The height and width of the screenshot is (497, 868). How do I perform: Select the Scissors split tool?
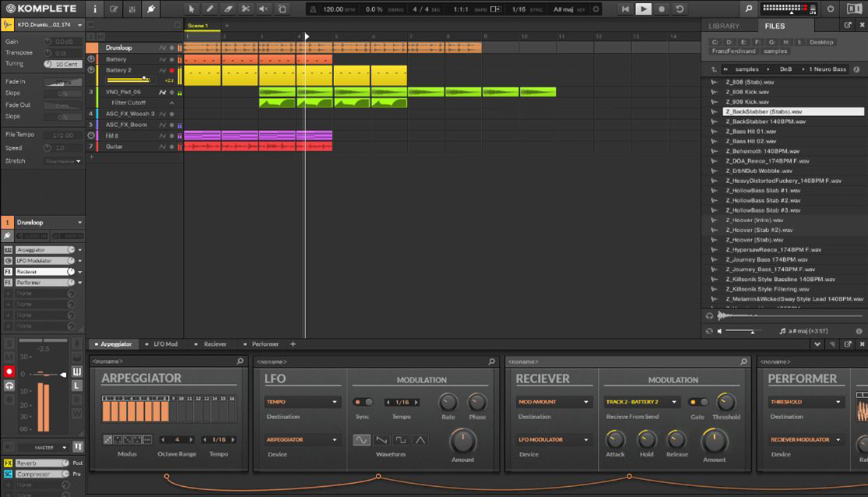click(246, 9)
